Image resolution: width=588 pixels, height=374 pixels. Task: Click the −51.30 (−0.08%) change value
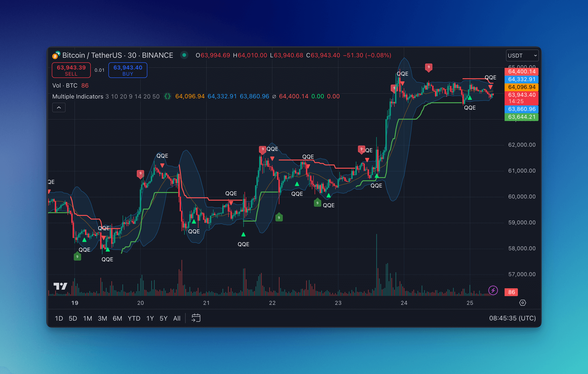point(367,55)
